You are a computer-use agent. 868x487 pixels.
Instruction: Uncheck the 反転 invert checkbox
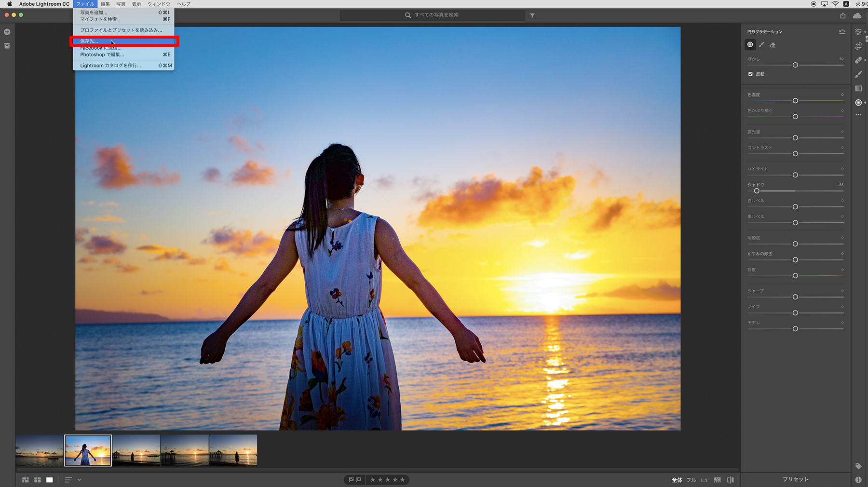click(x=750, y=74)
